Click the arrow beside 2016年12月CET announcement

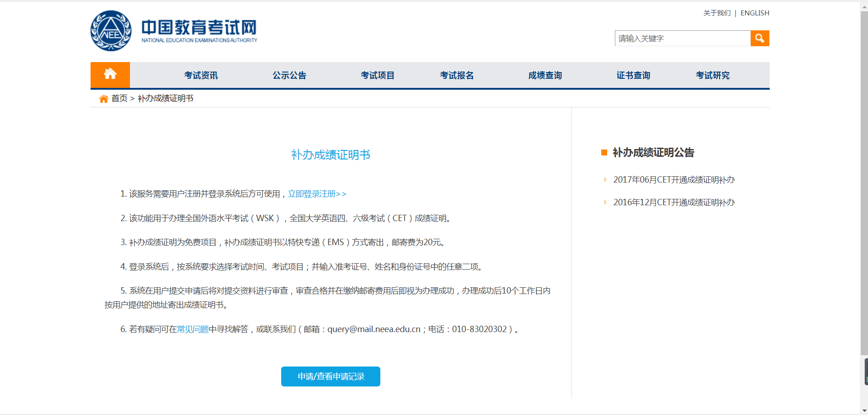pos(605,202)
